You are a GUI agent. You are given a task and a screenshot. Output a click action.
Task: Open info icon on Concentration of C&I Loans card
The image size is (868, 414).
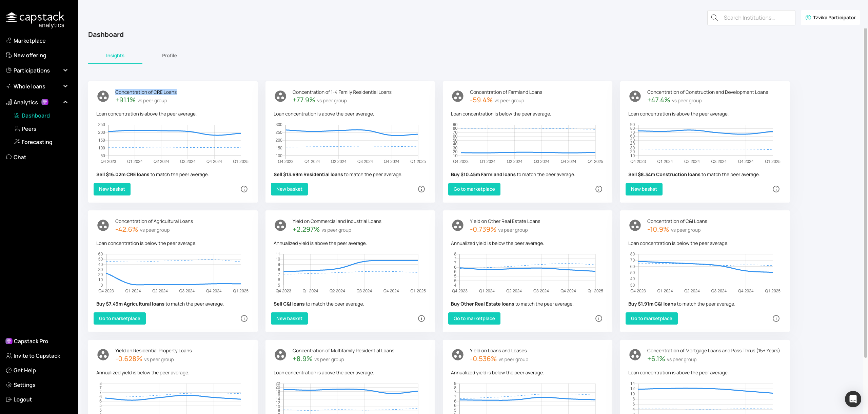[776, 318]
